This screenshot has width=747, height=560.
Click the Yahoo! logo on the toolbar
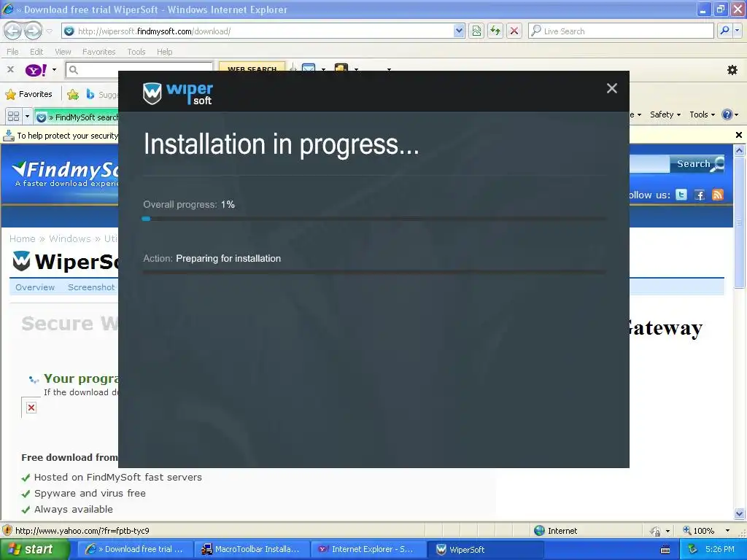(36, 70)
